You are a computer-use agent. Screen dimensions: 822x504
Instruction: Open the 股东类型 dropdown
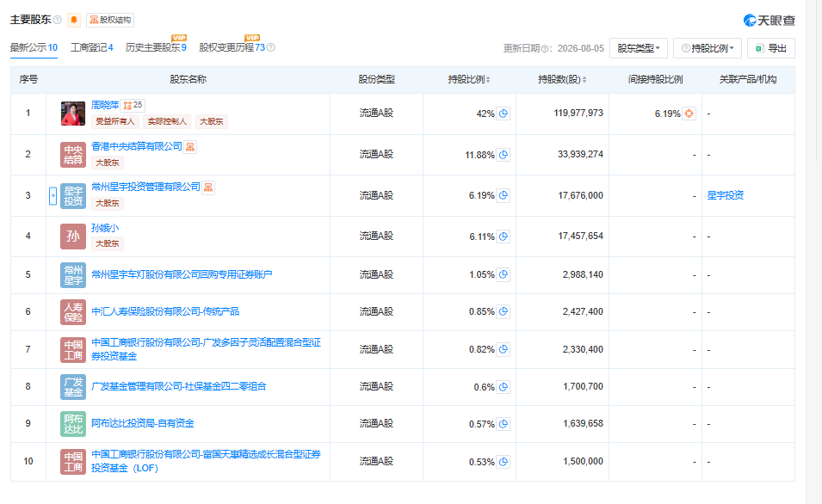coord(639,48)
